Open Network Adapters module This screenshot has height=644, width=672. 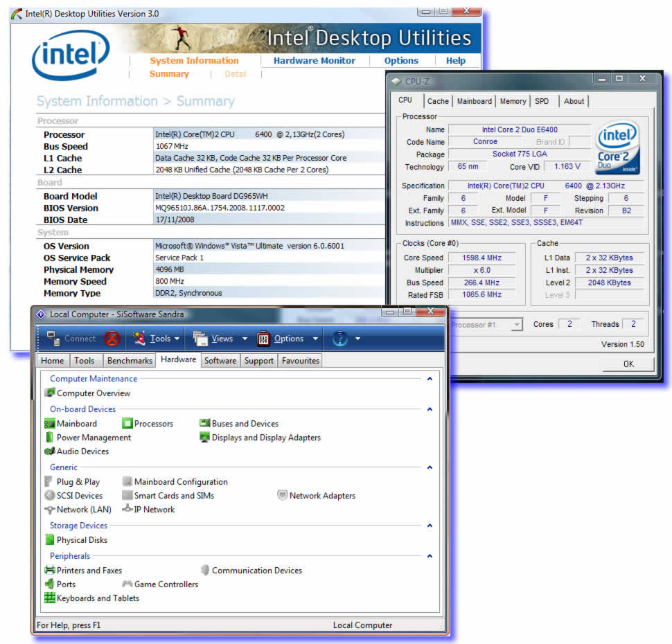click(x=317, y=496)
